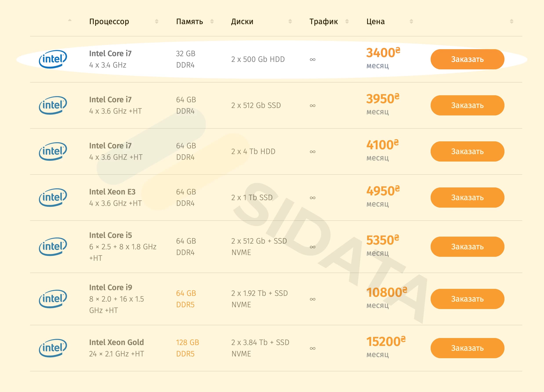Sort by the Диски column sort arrows
Screen dimensions: 544x392
coord(290,22)
